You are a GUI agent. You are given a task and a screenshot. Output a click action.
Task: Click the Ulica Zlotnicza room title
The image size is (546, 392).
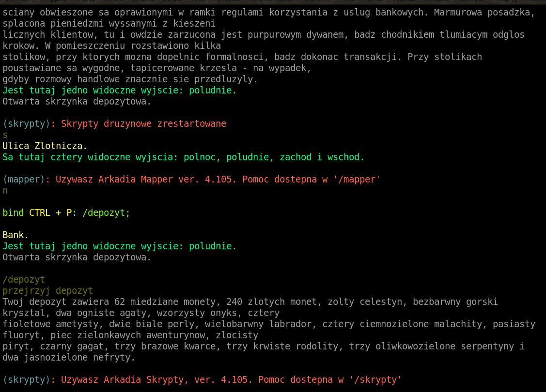pos(45,146)
